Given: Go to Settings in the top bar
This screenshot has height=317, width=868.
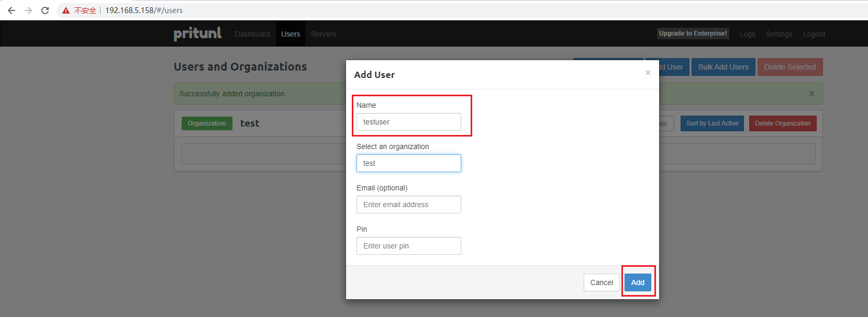Looking at the screenshot, I should tap(779, 34).
